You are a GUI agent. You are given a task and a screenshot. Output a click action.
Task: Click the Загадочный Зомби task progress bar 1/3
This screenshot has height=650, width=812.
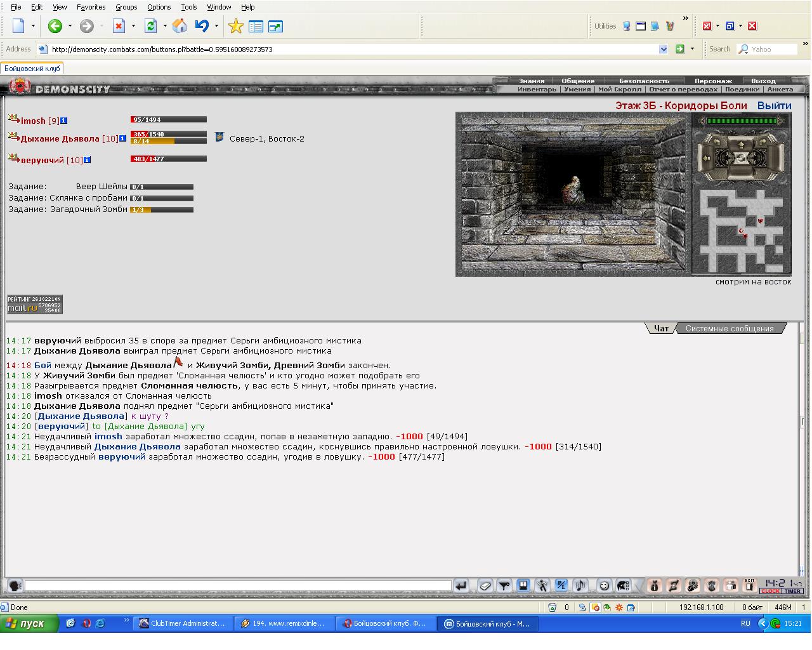coord(162,209)
